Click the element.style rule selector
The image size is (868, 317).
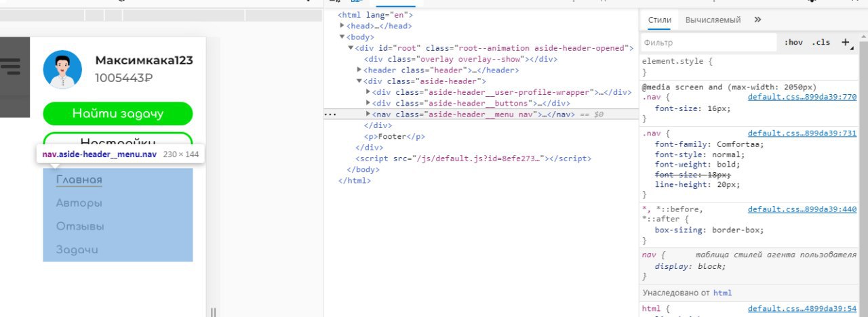tap(674, 61)
